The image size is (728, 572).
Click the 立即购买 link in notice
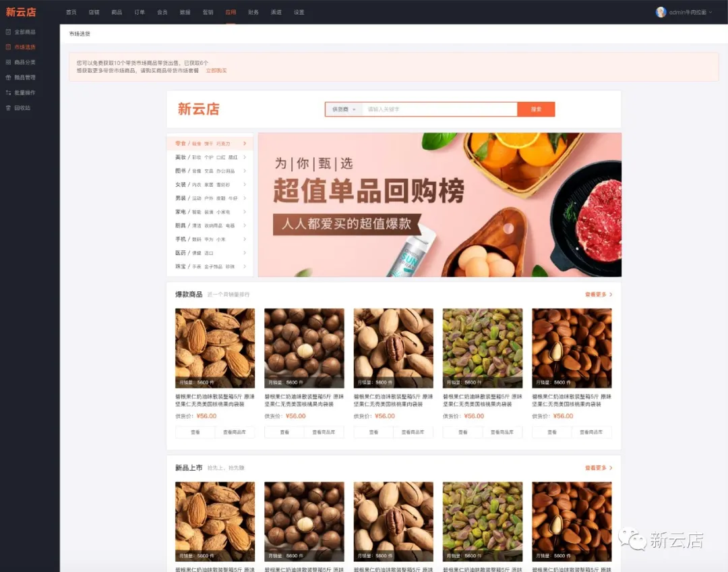click(216, 71)
